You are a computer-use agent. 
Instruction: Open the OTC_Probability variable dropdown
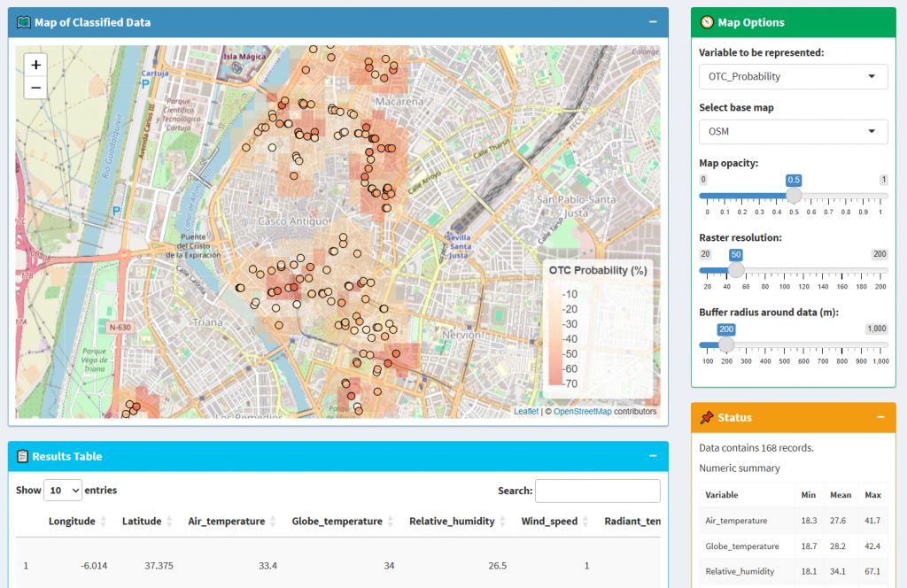click(x=793, y=76)
